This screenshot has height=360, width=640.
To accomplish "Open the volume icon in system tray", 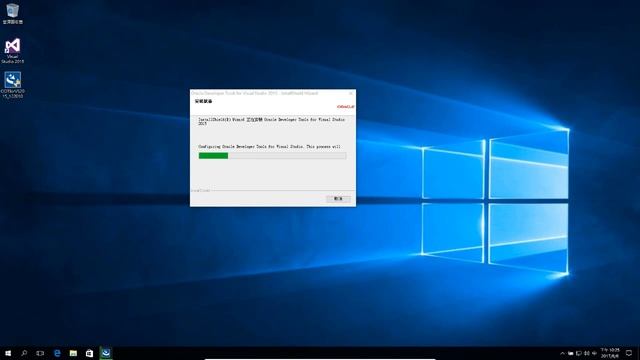I will coord(587,353).
